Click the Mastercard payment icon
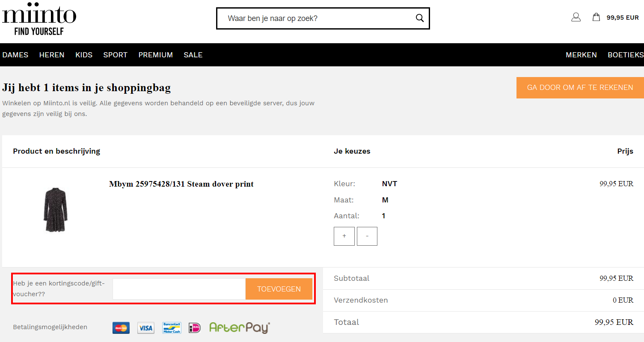644x342 pixels. click(x=121, y=328)
